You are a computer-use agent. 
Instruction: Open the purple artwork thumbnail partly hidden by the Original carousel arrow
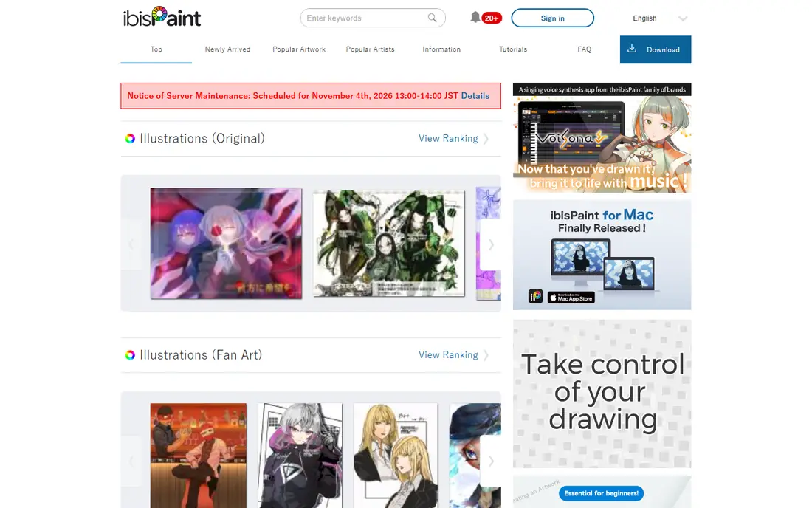pos(489,244)
